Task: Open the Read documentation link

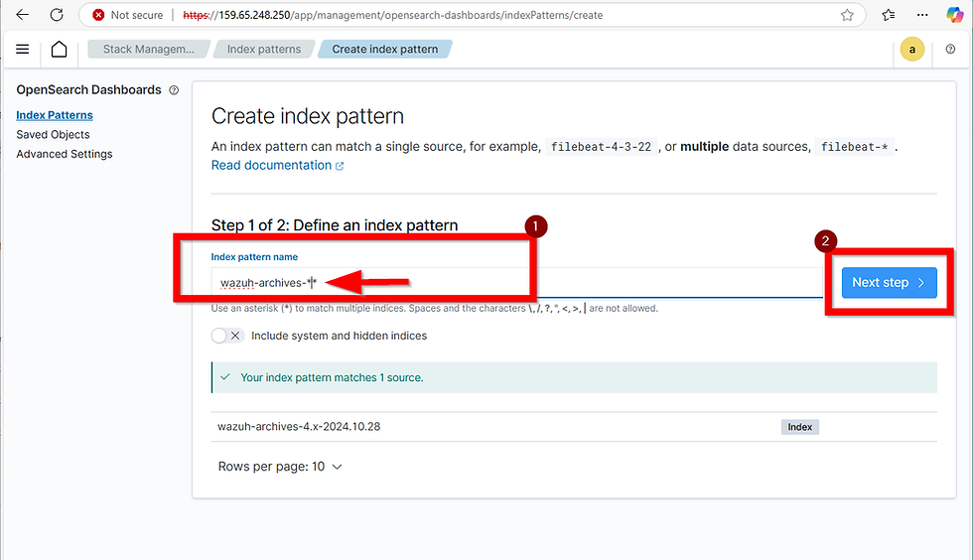Action: click(277, 165)
